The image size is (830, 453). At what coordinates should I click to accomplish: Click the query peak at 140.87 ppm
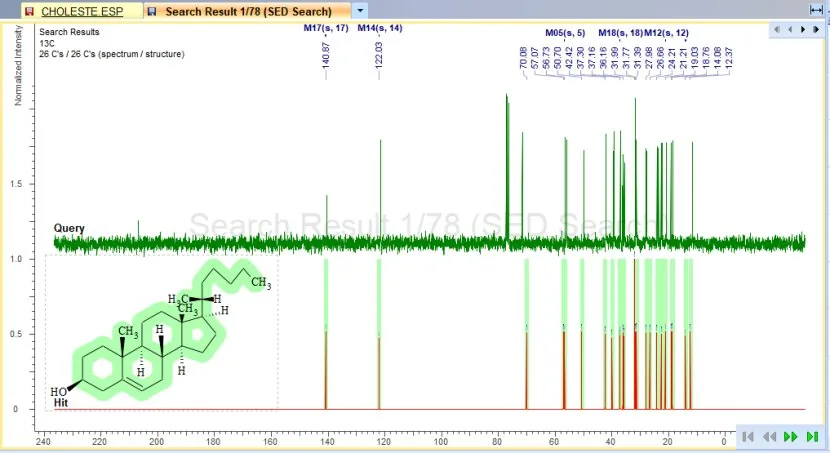point(327,217)
